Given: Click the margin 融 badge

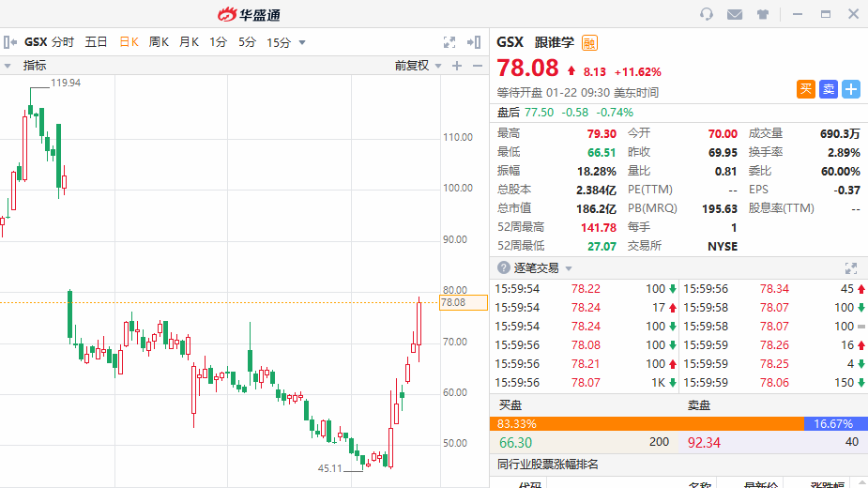Looking at the screenshot, I should (x=589, y=42).
